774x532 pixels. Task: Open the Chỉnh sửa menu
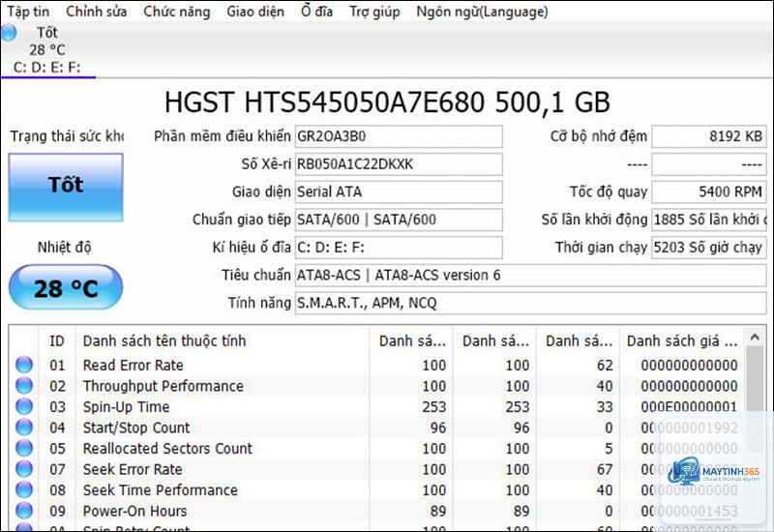96,12
